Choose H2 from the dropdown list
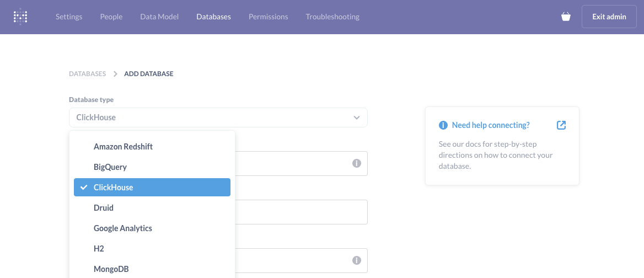Screen dimensions: 644x278 tap(99, 249)
